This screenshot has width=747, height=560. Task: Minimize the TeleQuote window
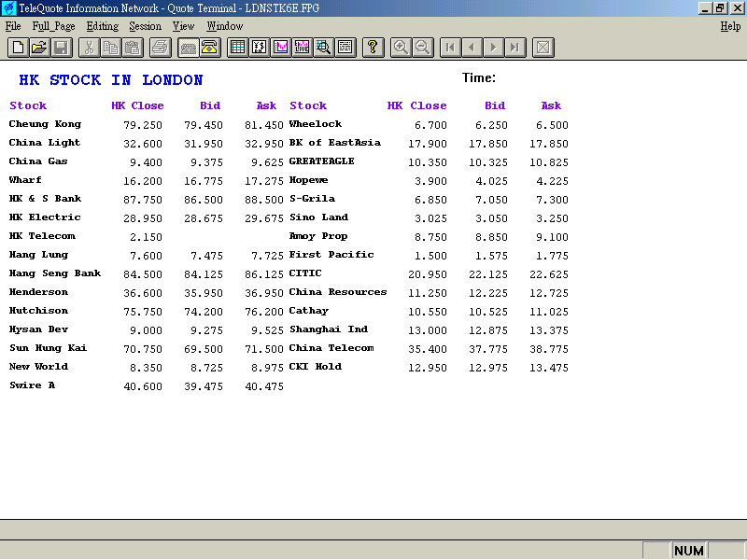(706, 8)
